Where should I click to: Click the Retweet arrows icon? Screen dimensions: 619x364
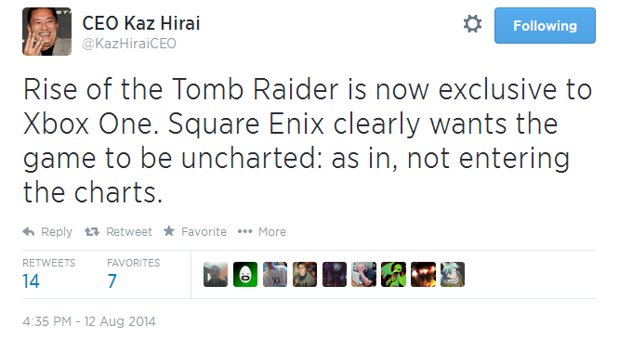pos(92,231)
